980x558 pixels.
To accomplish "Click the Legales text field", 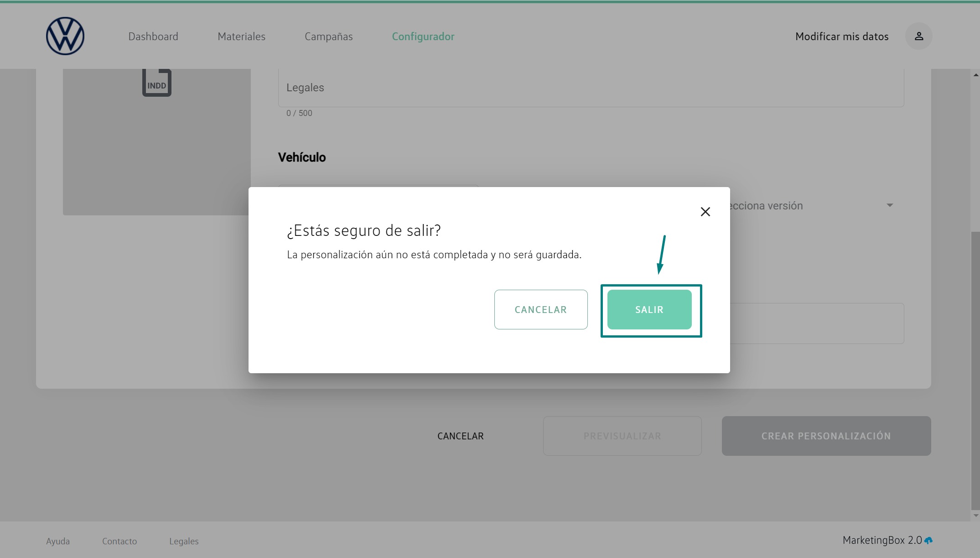I will click(x=591, y=88).
